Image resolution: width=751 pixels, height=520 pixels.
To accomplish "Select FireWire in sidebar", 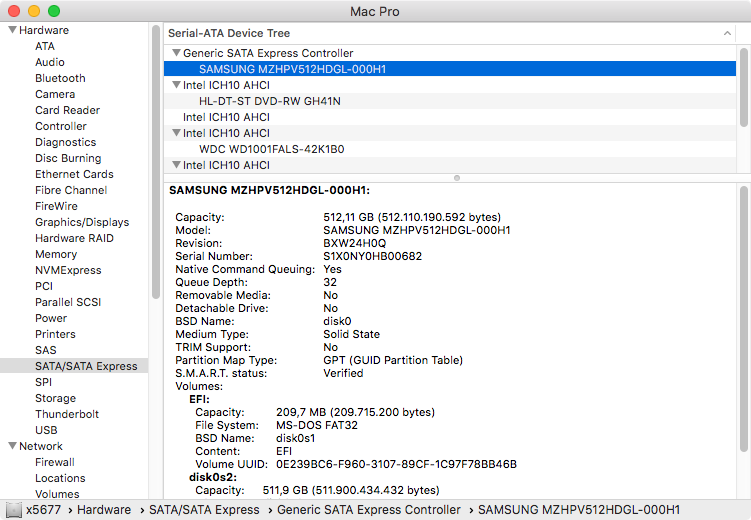I will click(x=56, y=206).
